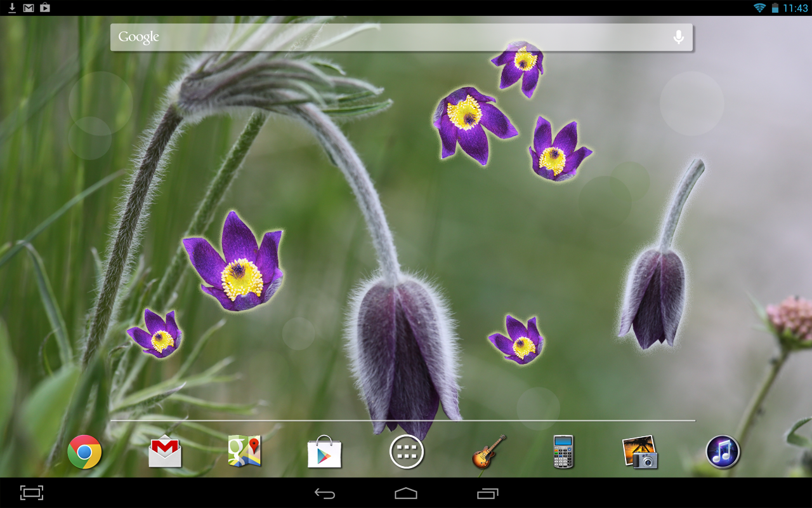Image resolution: width=812 pixels, height=508 pixels.
Task: Open the download notification icon
Action: tap(12, 8)
